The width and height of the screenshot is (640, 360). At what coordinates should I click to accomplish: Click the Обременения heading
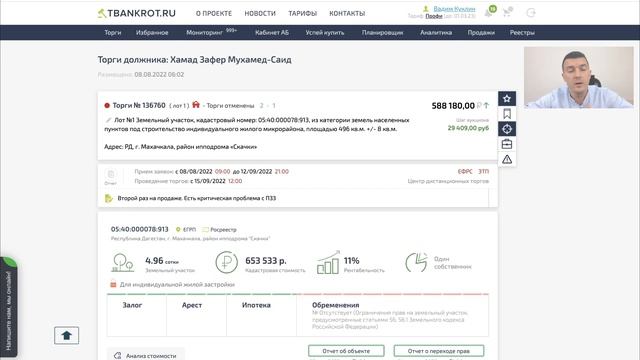[x=336, y=305]
